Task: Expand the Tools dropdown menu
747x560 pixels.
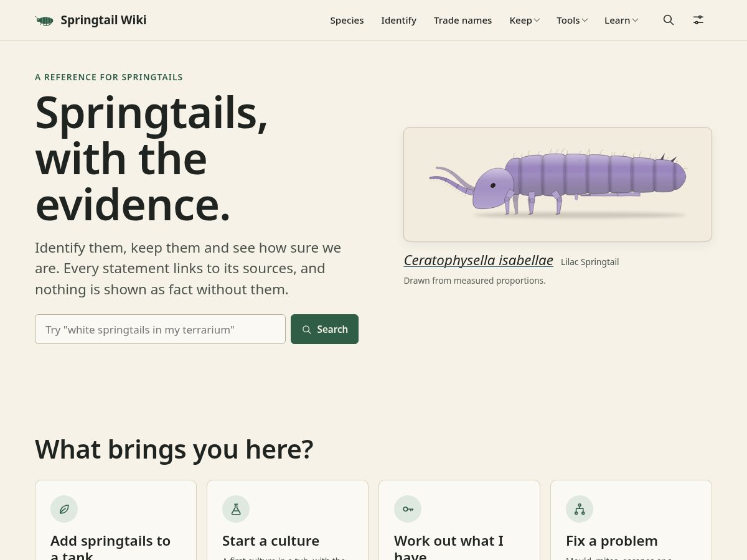Action: [x=572, y=21]
